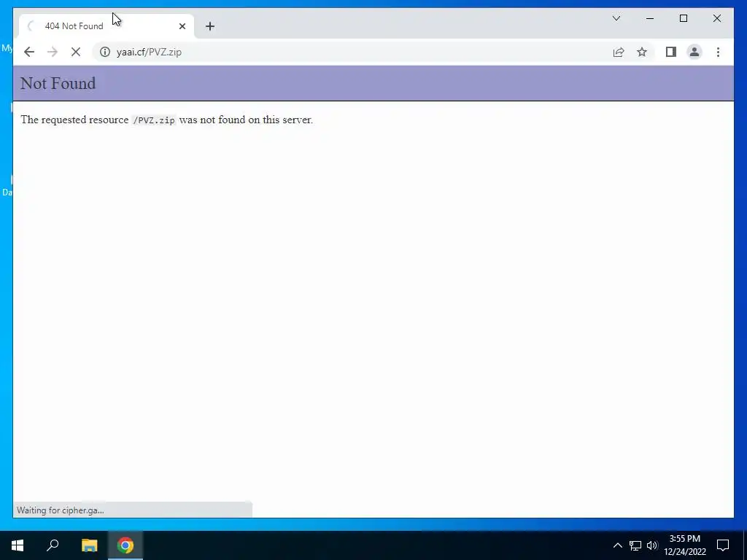
Task: Open network status tray icon
Action: coord(635,545)
